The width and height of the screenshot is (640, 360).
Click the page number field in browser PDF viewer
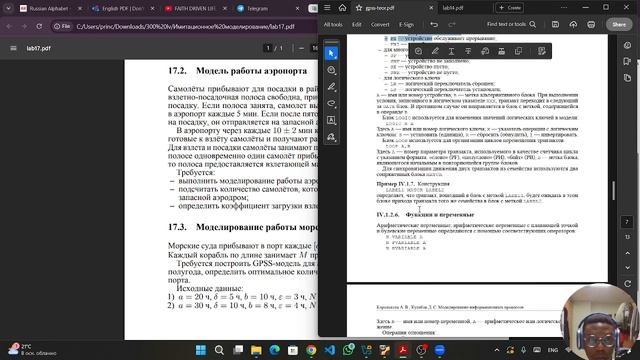point(268,48)
